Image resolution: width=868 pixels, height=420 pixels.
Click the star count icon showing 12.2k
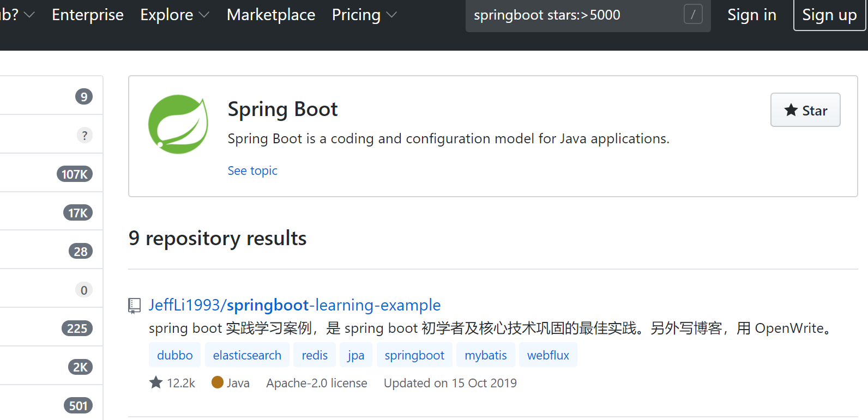156,382
